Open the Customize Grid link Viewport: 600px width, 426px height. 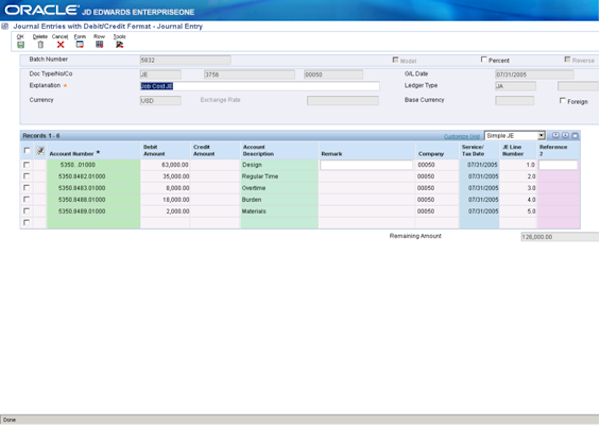(x=461, y=136)
